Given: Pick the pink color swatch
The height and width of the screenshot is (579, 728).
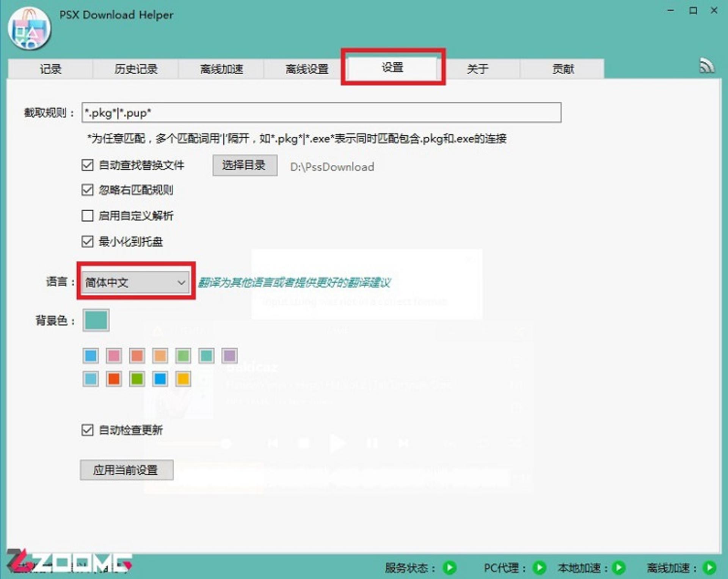Looking at the screenshot, I should [114, 356].
